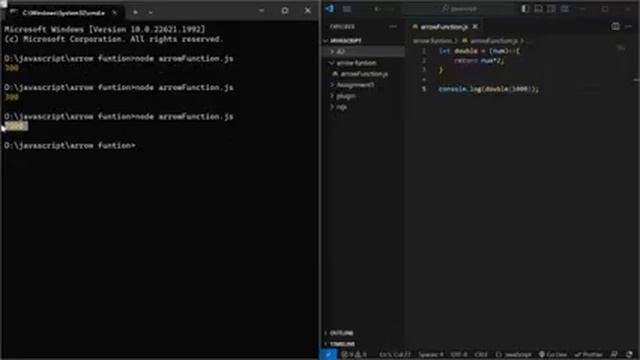The height and width of the screenshot is (360, 640).
Task: Maximize the Windows Terminal window
Action: [285, 11]
